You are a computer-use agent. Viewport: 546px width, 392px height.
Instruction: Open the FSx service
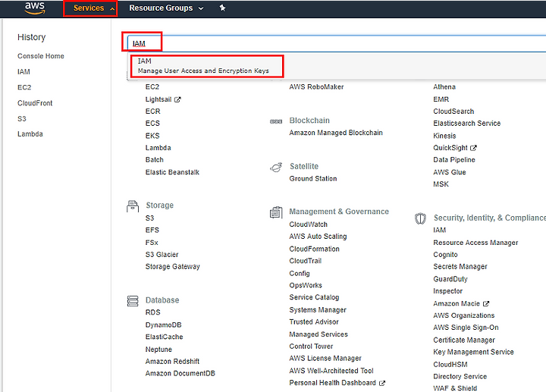pos(152,243)
